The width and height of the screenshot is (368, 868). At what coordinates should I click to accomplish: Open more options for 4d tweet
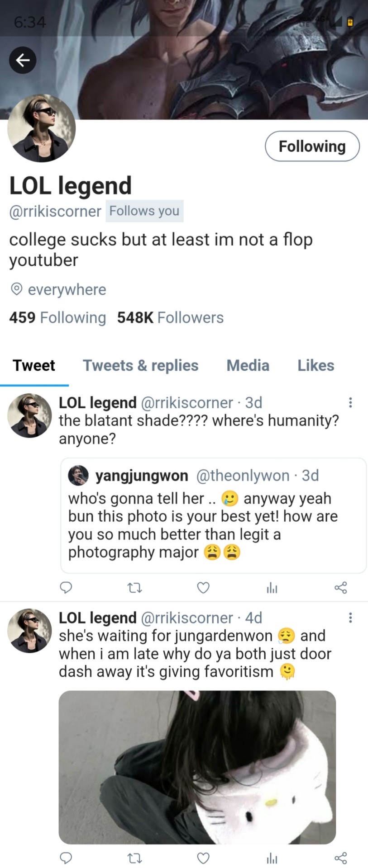[x=350, y=618]
